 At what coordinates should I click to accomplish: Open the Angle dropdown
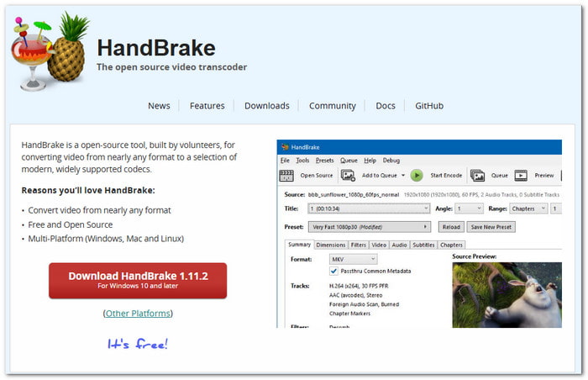point(469,208)
